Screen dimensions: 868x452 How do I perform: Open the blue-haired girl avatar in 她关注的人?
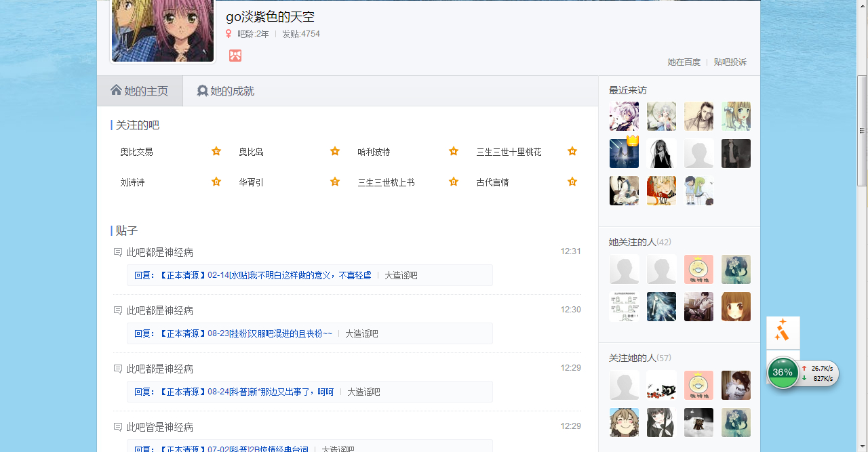click(661, 306)
